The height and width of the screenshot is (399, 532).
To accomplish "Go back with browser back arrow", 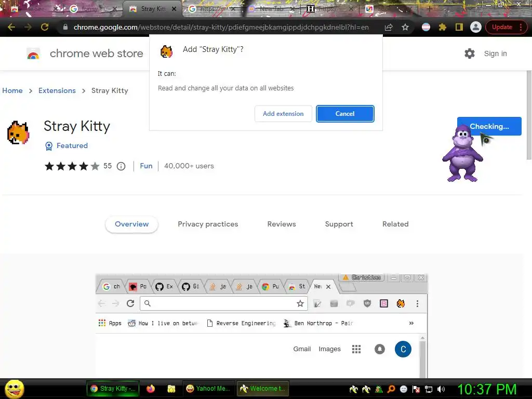I will click(x=11, y=27).
